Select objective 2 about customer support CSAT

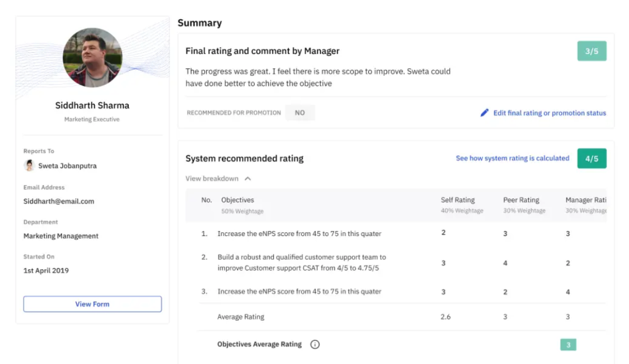click(302, 263)
